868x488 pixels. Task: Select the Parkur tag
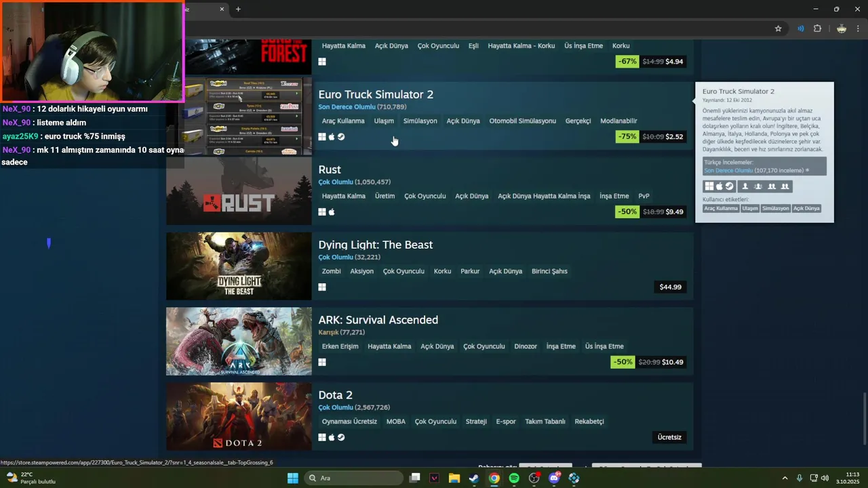point(470,271)
